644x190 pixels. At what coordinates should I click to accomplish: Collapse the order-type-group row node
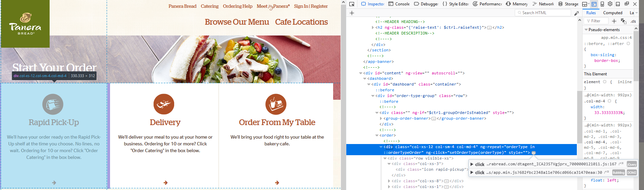373,96
